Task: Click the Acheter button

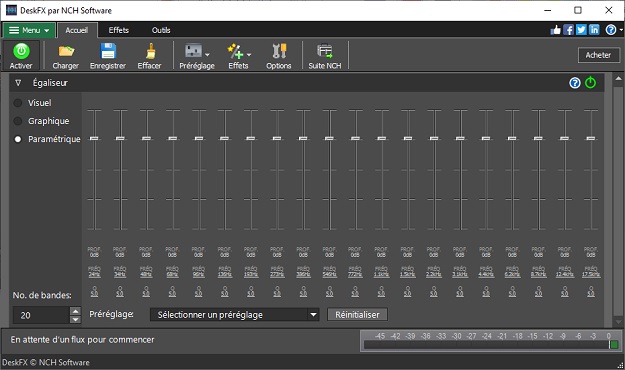Action: click(x=598, y=55)
